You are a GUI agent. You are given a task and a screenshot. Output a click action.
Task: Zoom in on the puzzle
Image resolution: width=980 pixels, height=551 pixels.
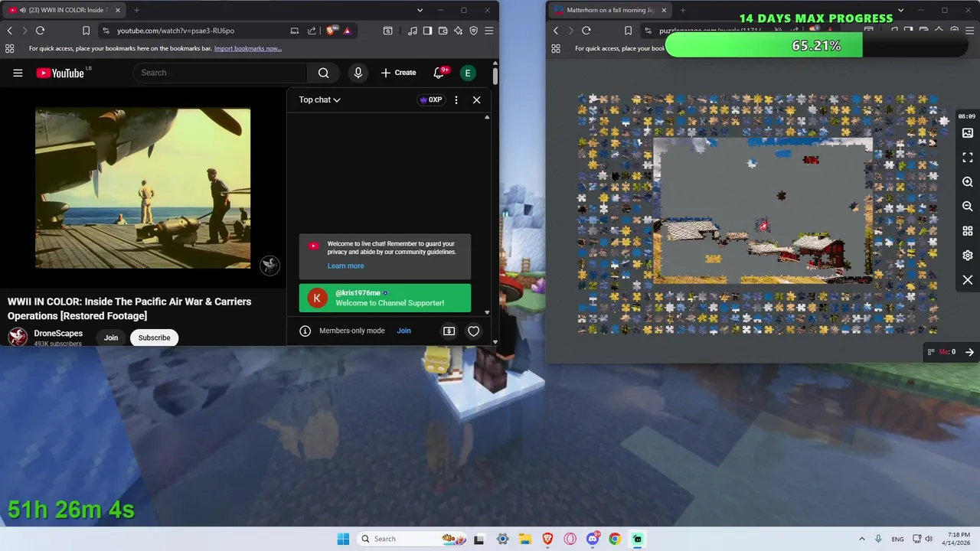point(968,182)
